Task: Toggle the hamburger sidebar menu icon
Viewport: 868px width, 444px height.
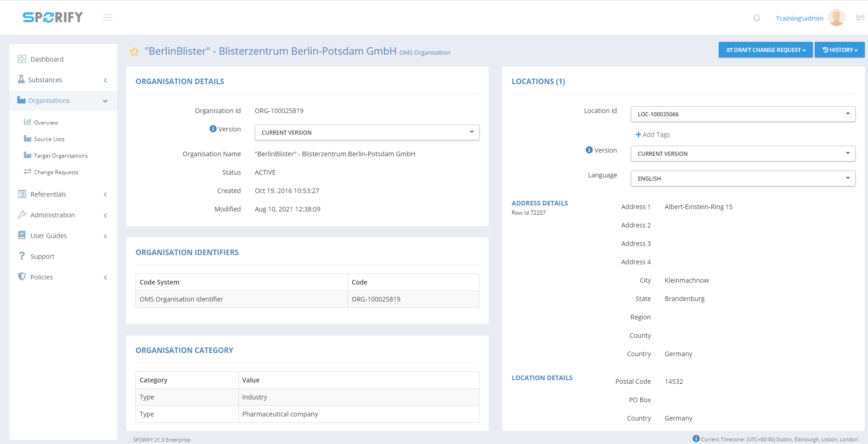Action: (108, 17)
